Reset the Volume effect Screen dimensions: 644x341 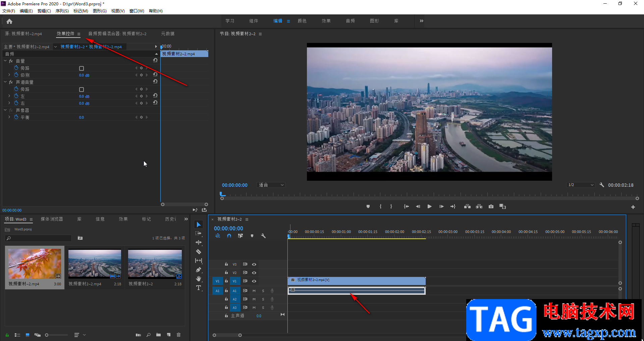155,60
